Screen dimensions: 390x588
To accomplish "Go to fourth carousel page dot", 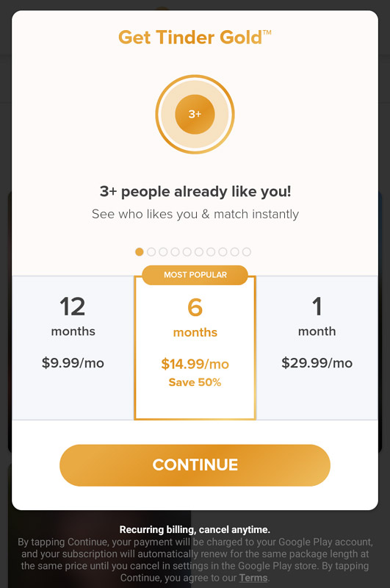I will (175, 251).
